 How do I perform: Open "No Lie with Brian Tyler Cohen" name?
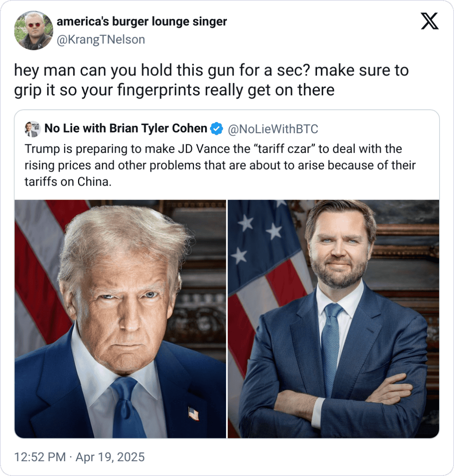126,128
